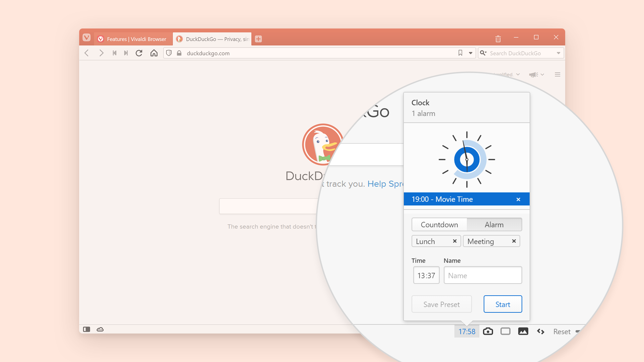Viewport: 644px width, 362px height.
Task: Show bookmarks with the bookmark flag icon
Action: 460,53
